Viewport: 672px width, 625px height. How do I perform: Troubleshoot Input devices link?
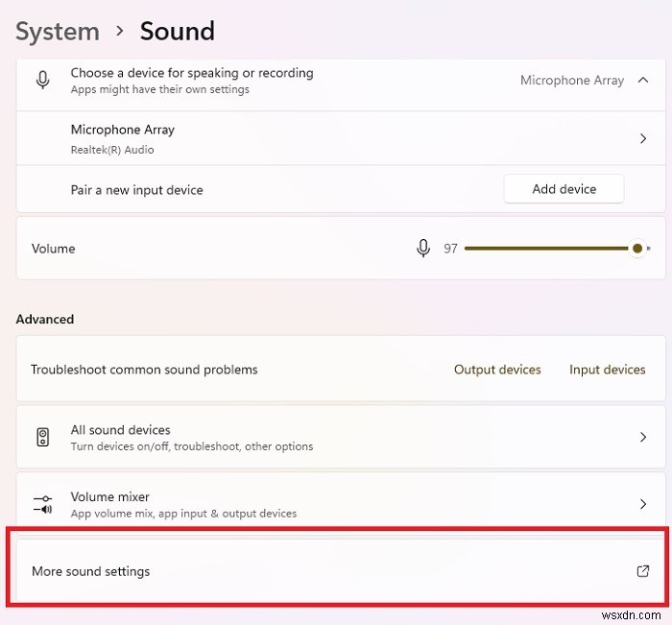607,370
